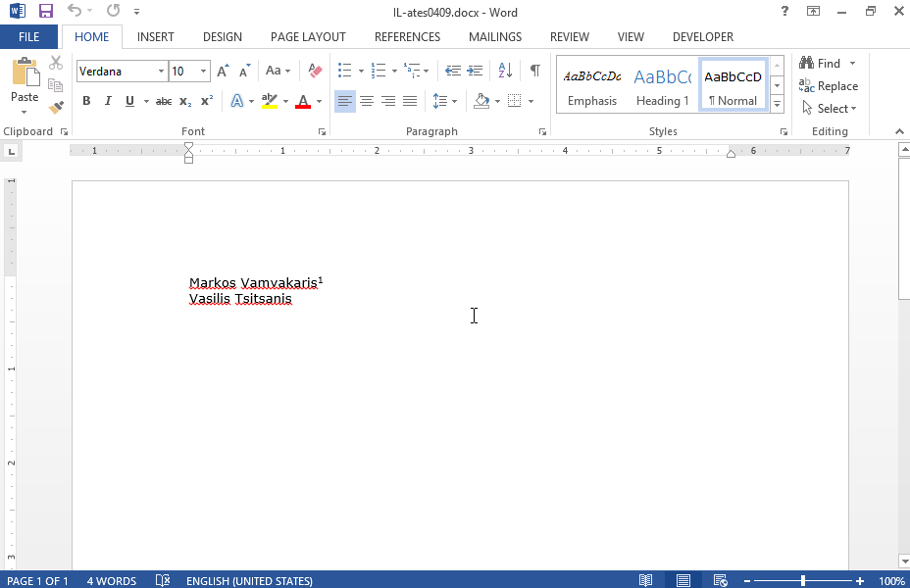The width and height of the screenshot is (910, 588).
Task: Decrease paragraph indent
Action: 453,71
